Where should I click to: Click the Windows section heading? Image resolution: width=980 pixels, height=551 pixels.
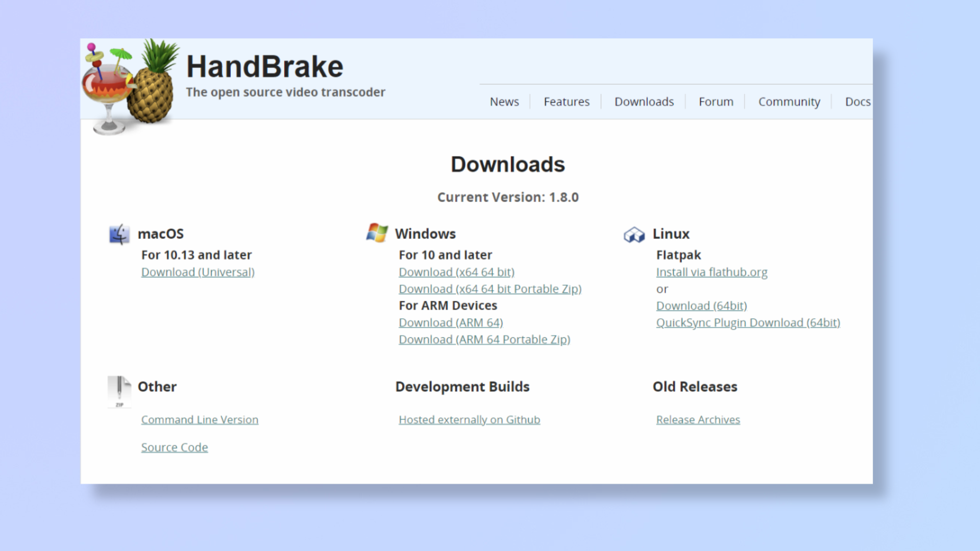coord(425,234)
